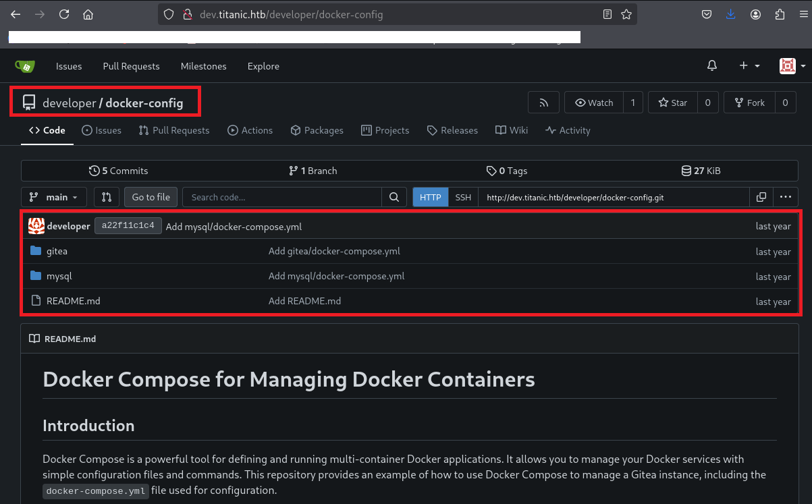Open the Firefox downloads icon
The width and height of the screenshot is (812, 504).
tap(731, 14)
